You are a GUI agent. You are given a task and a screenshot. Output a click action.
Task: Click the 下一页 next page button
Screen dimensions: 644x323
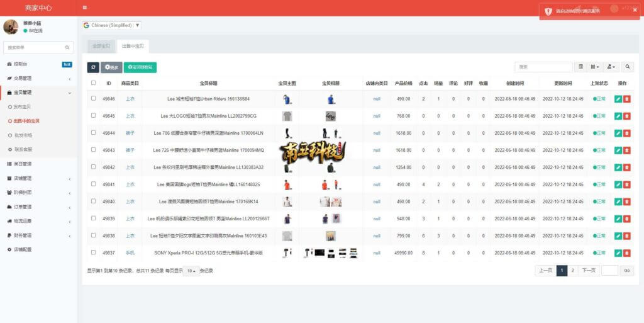(x=589, y=270)
